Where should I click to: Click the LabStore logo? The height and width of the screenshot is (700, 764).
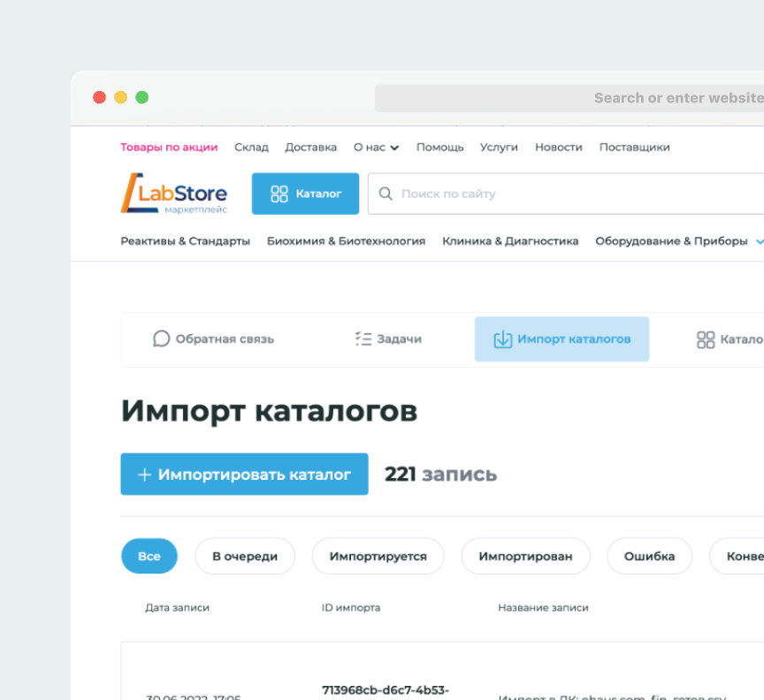174,194
